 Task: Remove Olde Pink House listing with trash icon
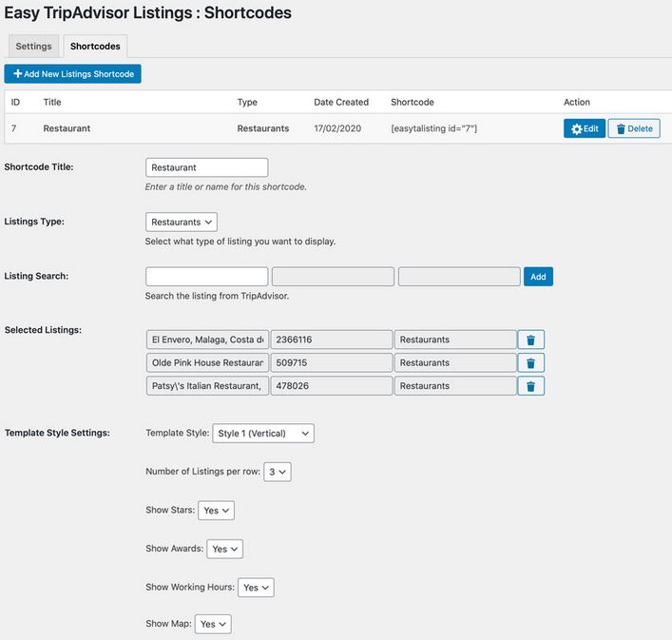pyautogui.click(x=530, y=362)
